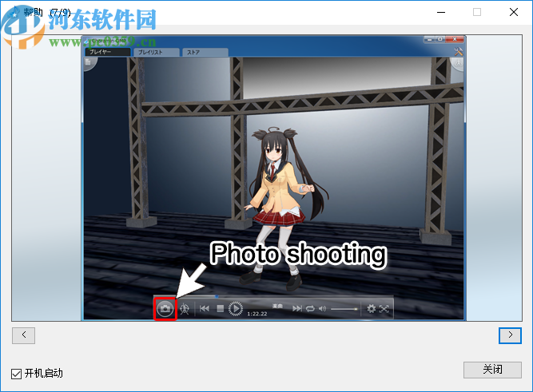Click the stop icon in player bar
Screen dimensions: 533x392
(x=221, y=308)
